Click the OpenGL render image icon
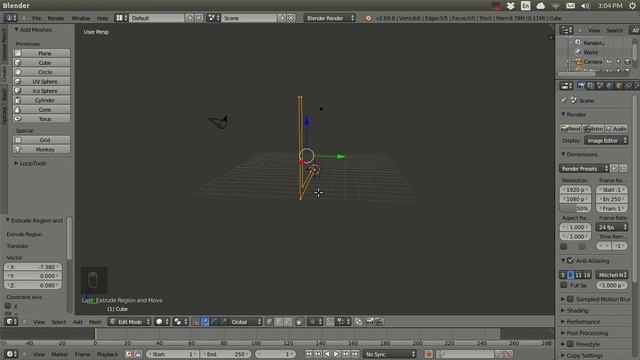 [370, 322]
